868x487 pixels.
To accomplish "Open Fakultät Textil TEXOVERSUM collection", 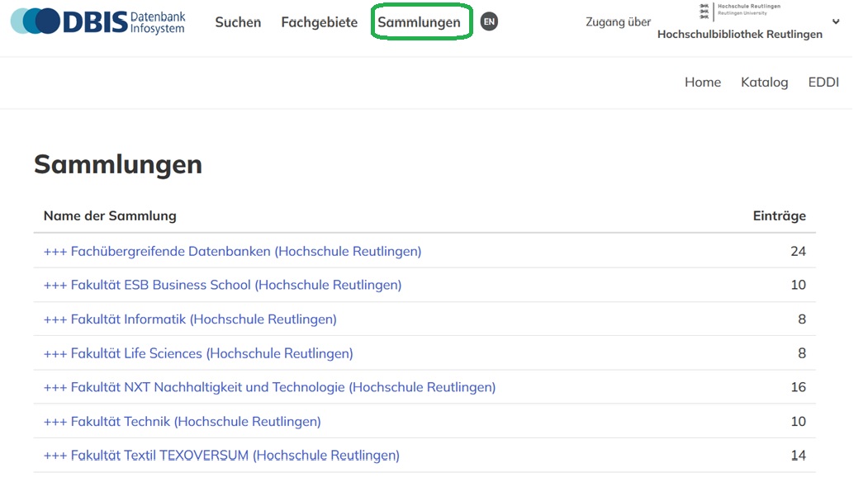I will coord(221,456).
